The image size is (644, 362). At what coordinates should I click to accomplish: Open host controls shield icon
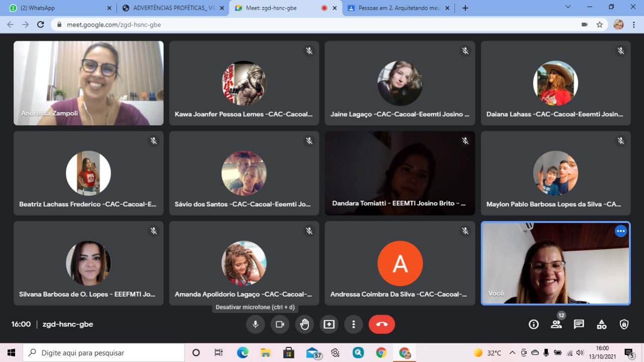point(624,324)
